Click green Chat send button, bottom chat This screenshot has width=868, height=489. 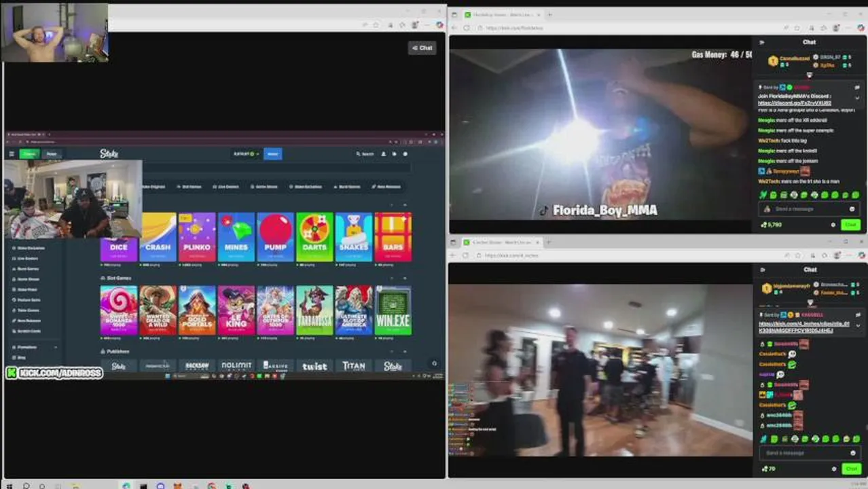coord(851,469)
